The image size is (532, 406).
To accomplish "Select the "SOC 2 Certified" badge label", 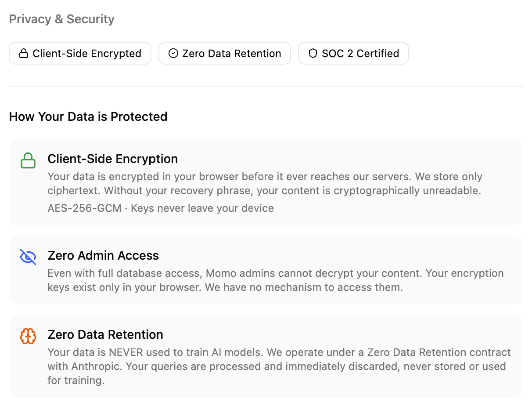I will point(360,54).
